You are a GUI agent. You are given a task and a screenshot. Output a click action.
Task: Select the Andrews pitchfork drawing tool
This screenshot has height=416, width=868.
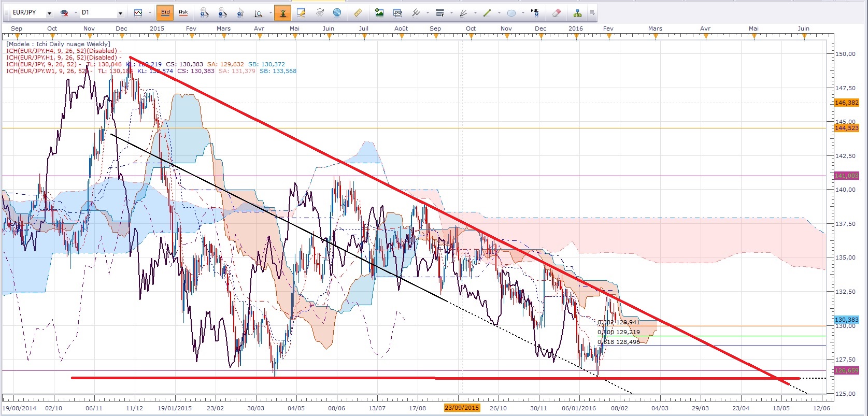coord(416,12)
